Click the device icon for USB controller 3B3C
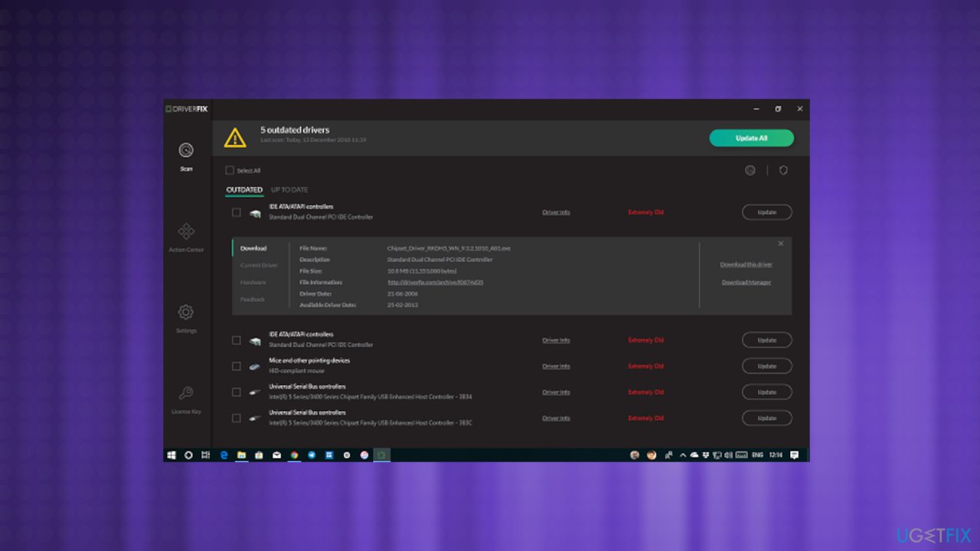The image size is (980, 551). 255,419
